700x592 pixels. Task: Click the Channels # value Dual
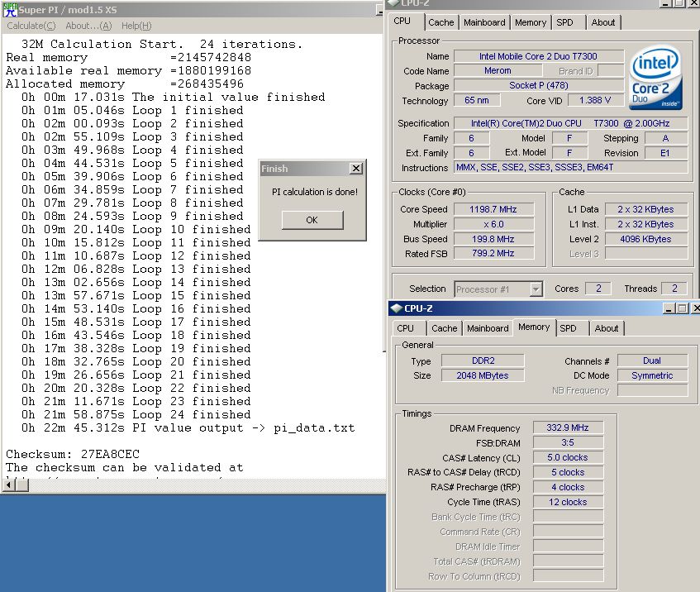coord(652,360)
